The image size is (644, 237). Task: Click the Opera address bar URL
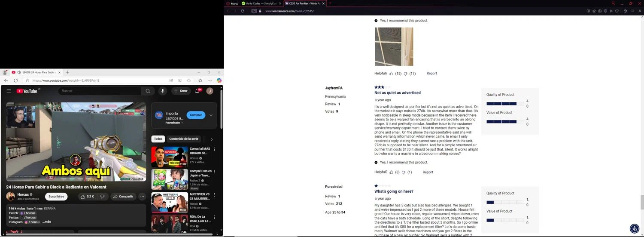(289, 11)
